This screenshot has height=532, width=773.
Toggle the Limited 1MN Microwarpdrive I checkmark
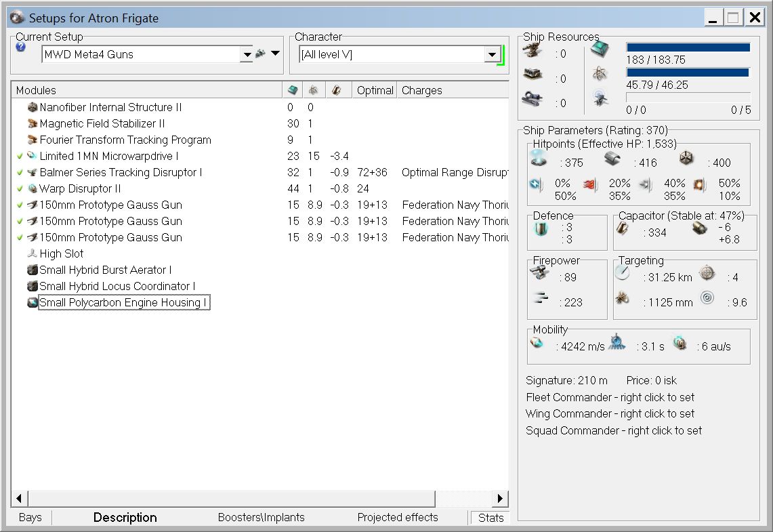pyautogui.click(x=20, y=157)
